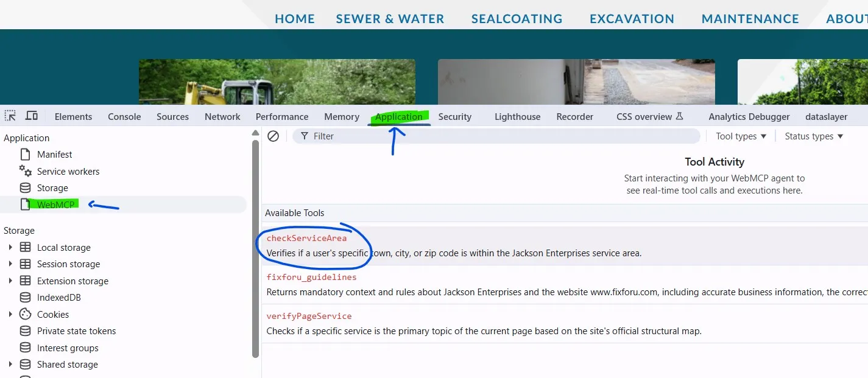This screenshot has width=868, height=378.
Task: Click the funnel icon in the Filter box
Action: click(x=305, y=136)
